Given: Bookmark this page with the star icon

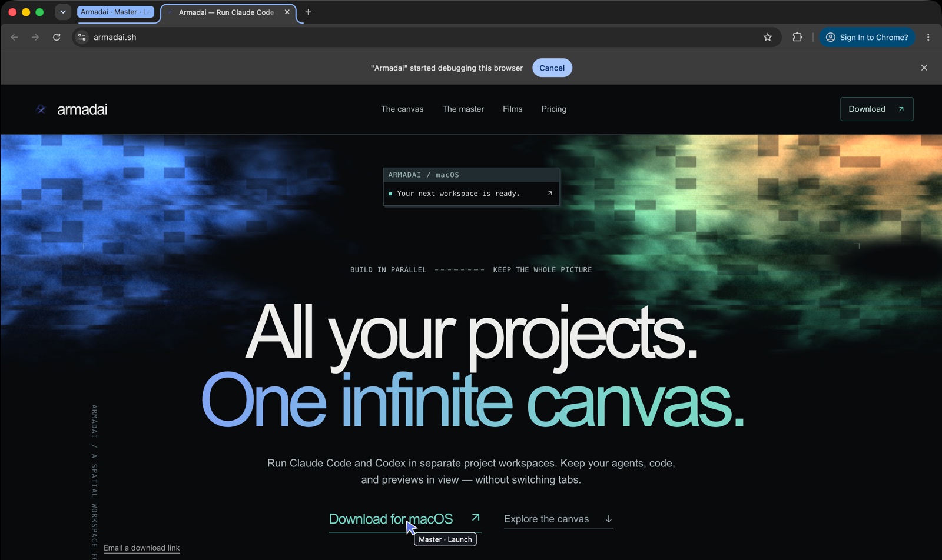Looking at the screenshot, I should click(x=768, y=37).
